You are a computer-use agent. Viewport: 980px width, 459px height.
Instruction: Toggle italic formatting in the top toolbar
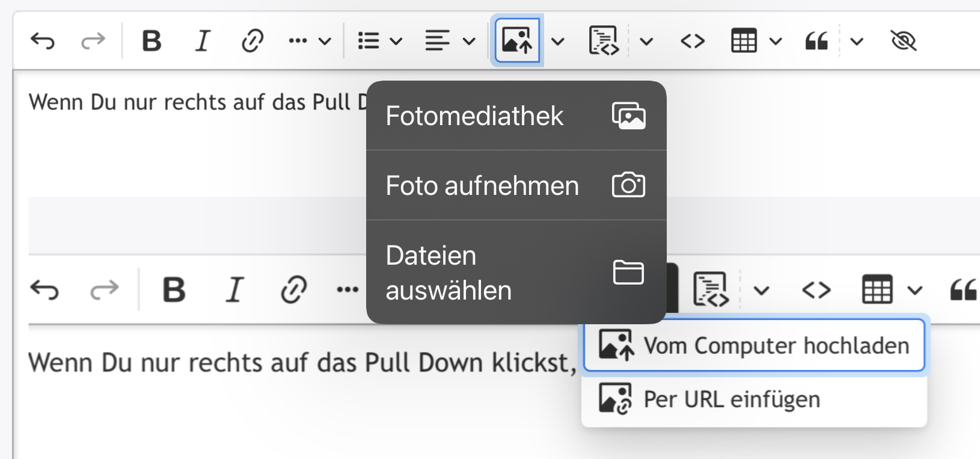click(x=203, y=42)
